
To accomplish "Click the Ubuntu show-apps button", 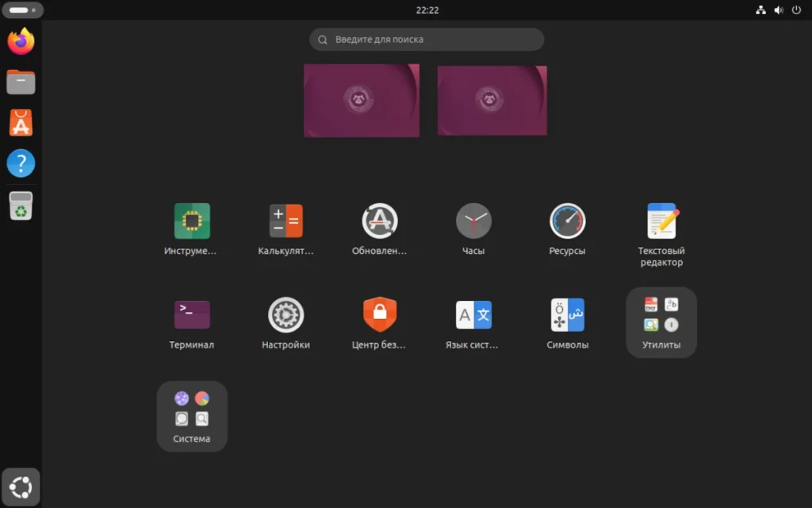I will (21, 487).
